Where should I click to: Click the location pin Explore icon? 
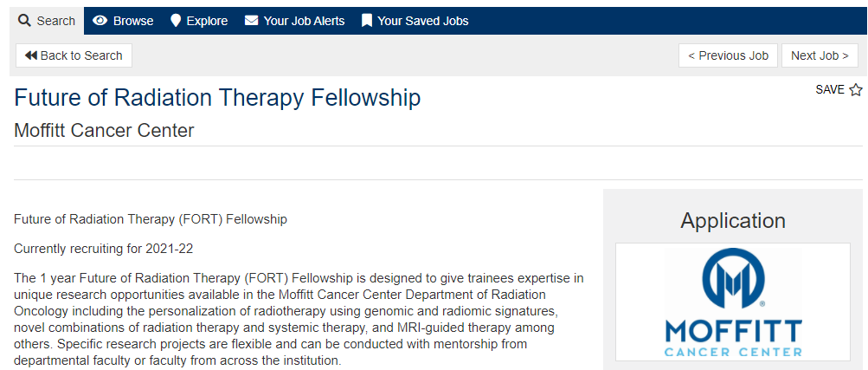pos(176,21)
